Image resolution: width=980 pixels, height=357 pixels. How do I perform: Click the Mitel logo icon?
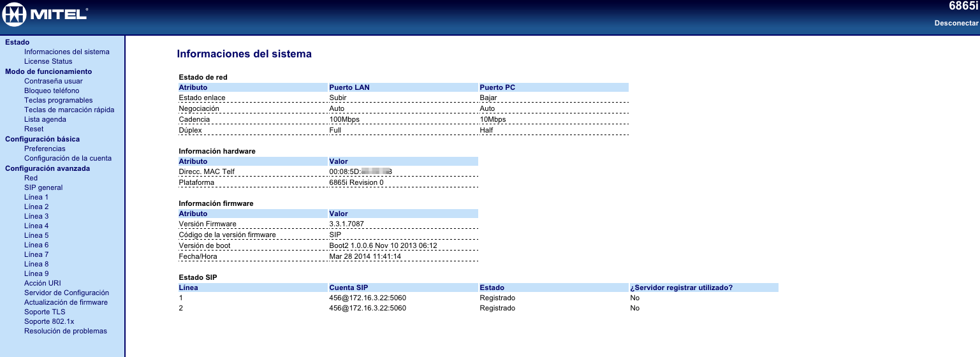(x=14, y=13)
